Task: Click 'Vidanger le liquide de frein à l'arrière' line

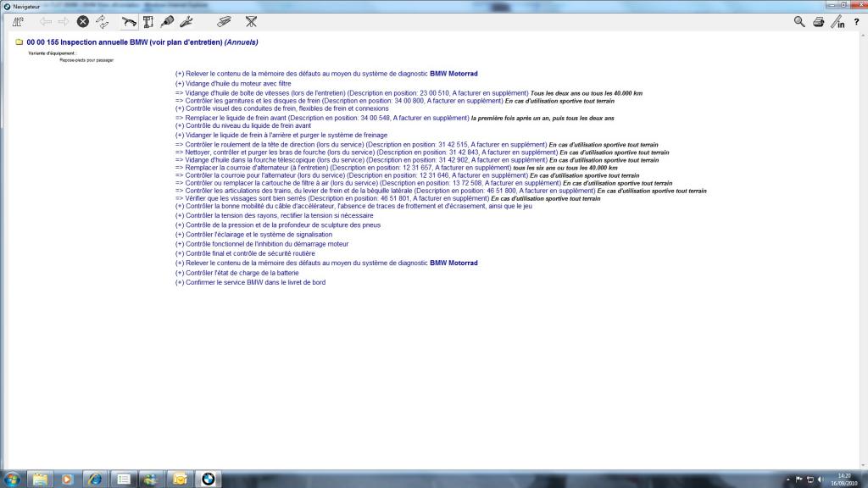Action: [281, 135]
